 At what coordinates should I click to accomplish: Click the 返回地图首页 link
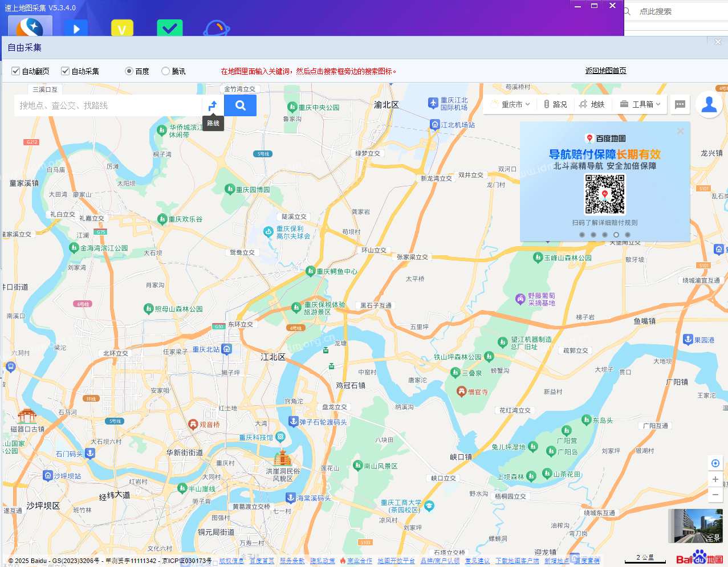tap(605, 71)
